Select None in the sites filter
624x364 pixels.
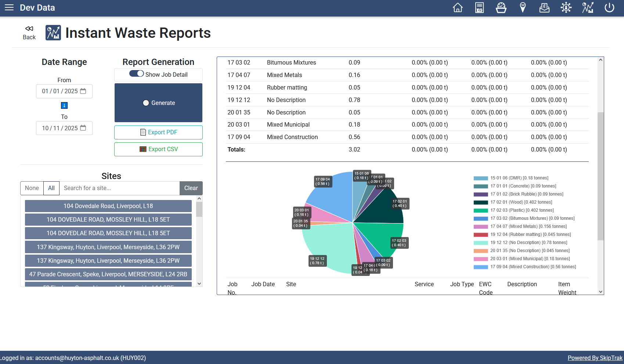tap(32, 188)
